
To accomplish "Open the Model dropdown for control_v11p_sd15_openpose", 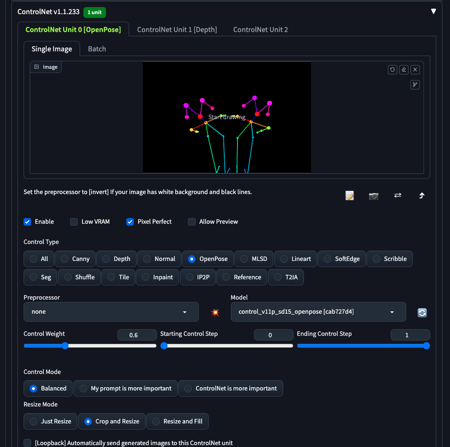I will (318, 312).
